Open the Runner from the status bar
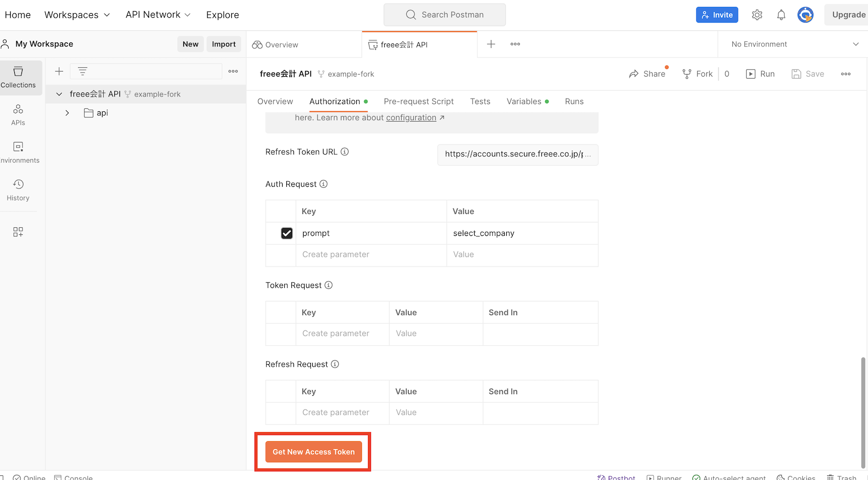Image resolution: width=868 pixels, height=480 pixels. [663, 477]
